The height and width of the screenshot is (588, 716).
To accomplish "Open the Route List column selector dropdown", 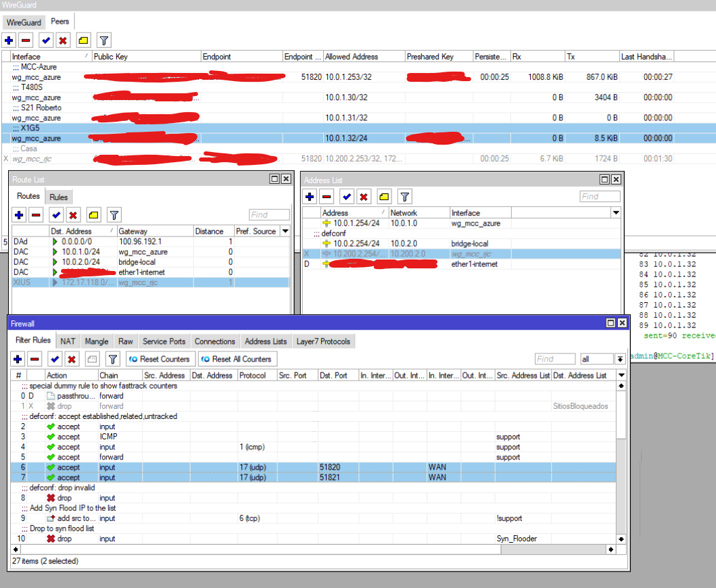I will click(x=285, y=231).
